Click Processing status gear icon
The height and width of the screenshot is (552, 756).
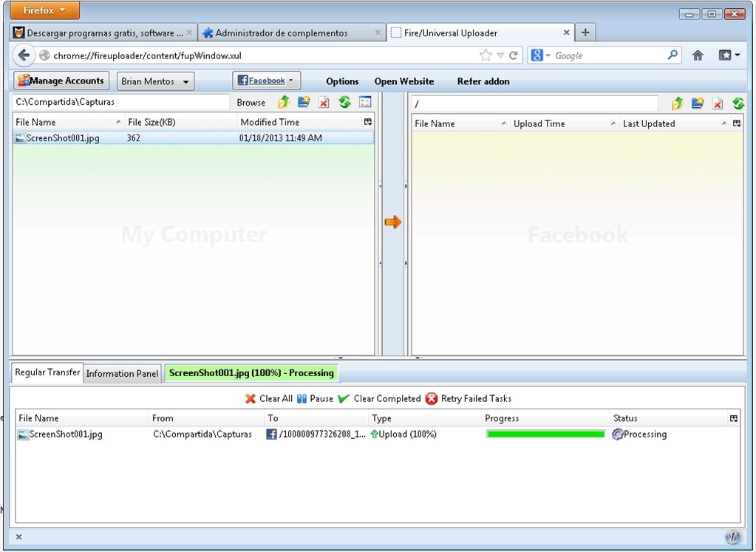pos(617,434)
